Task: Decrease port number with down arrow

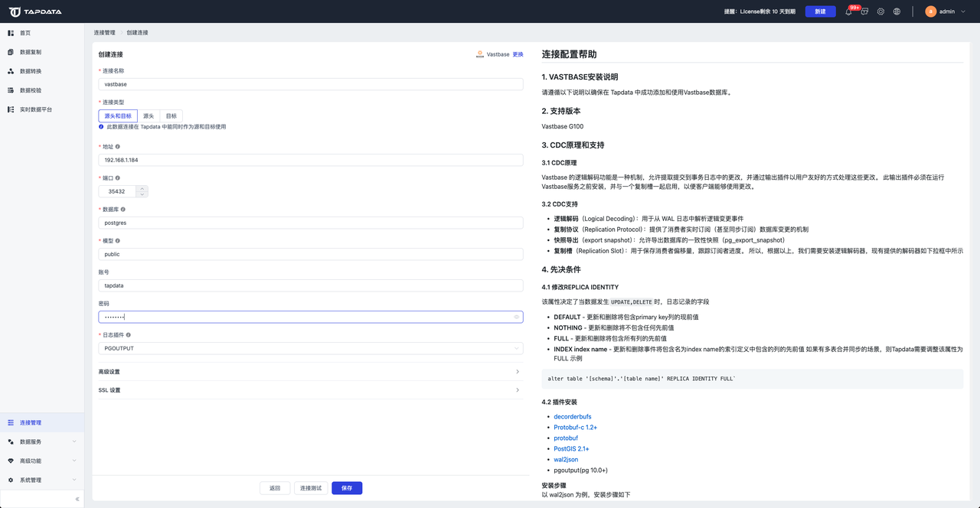Action: coord(142,194)
